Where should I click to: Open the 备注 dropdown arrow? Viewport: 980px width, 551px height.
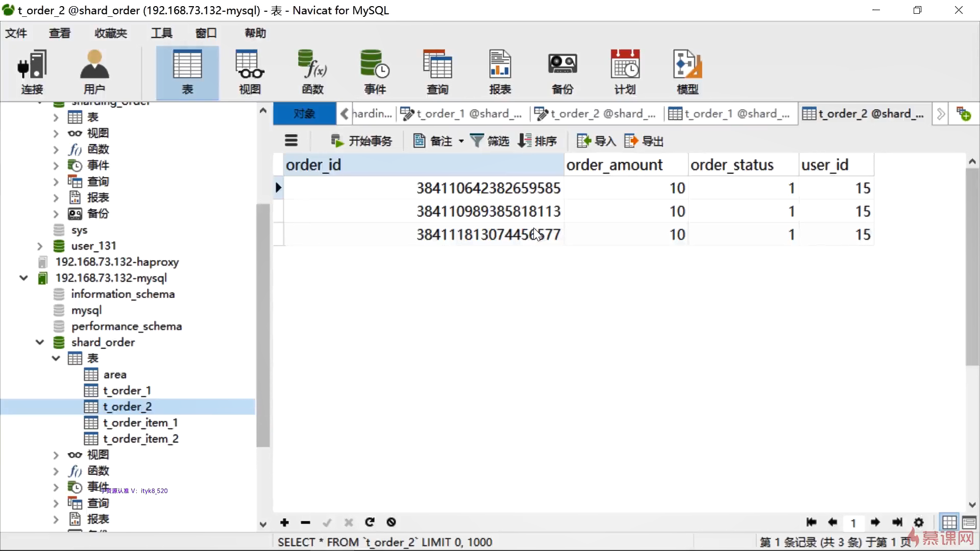coord(461,141)
